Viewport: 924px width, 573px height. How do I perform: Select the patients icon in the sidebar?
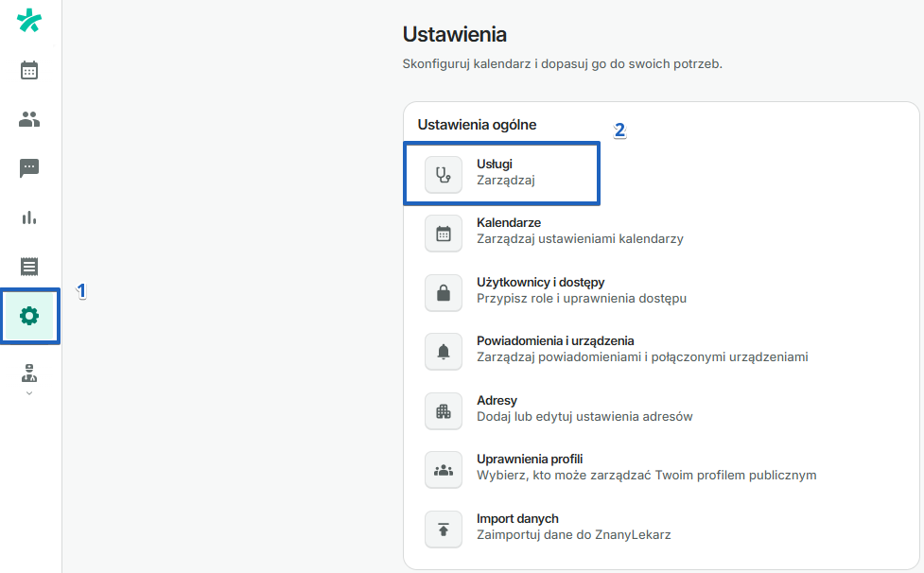coord(28,119)
